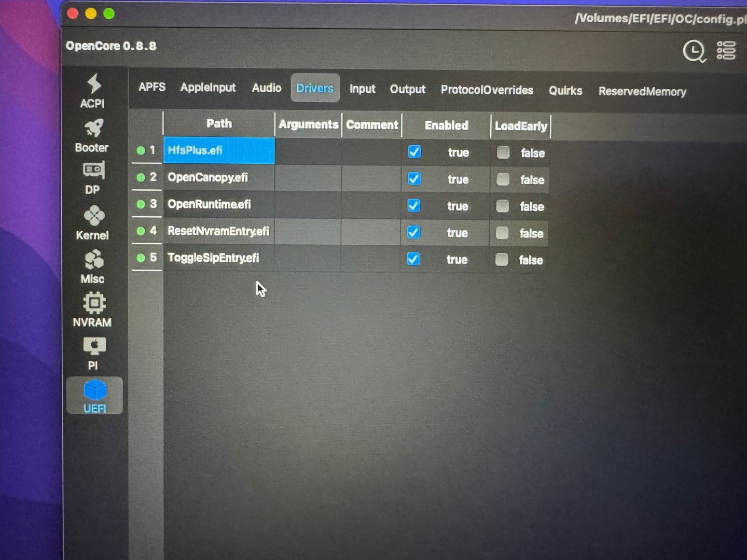
Task: Select the DP DeviceProperties section
Action: tap(93, 178)
